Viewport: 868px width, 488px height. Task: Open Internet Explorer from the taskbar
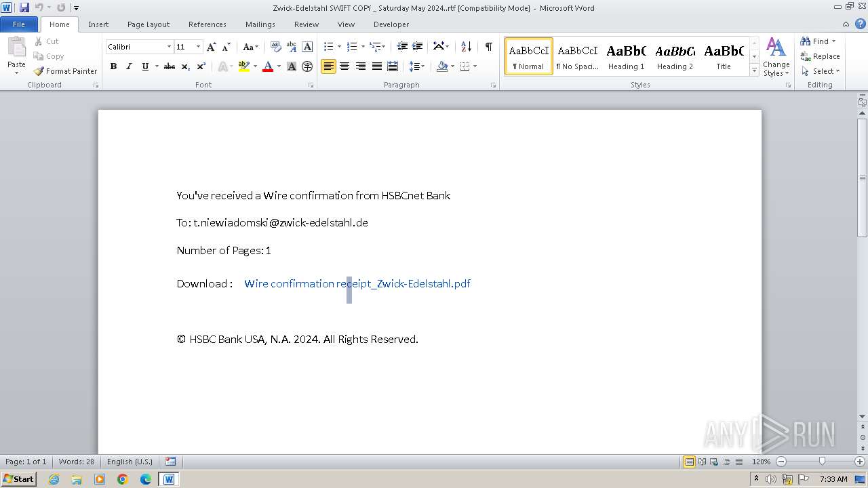pos(54,479)
